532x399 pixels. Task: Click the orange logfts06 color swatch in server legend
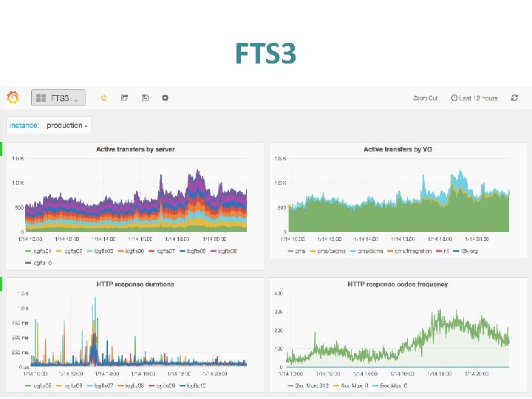click(x=120, y=251)
